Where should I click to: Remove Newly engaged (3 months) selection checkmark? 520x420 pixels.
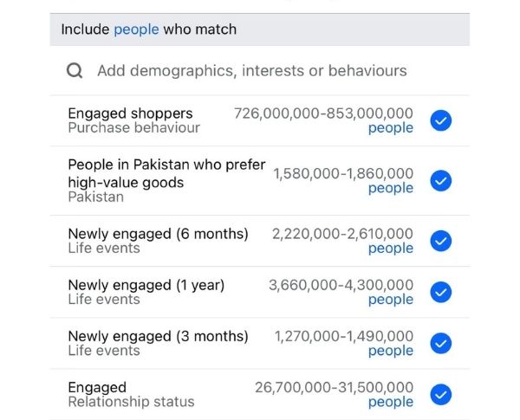pos(441,343)
